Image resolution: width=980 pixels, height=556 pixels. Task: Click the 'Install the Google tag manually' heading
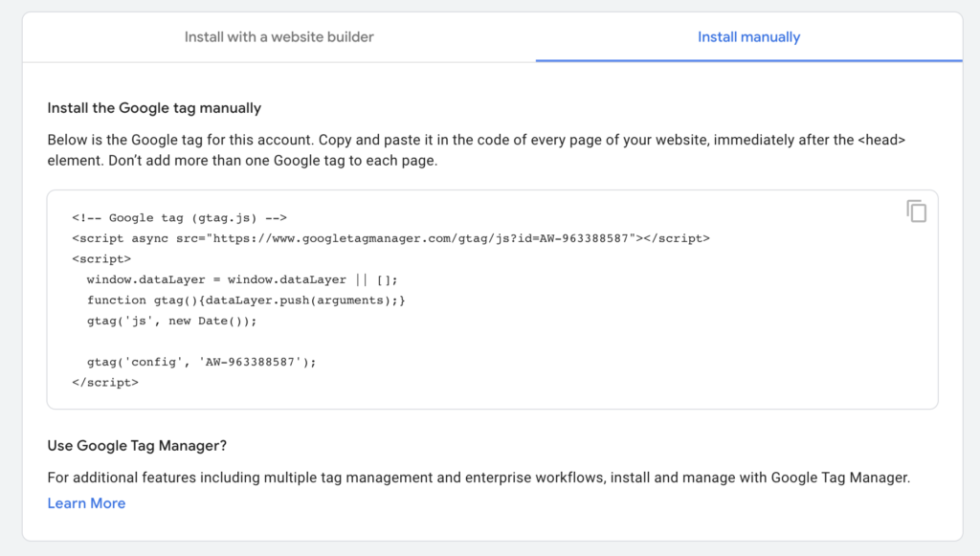(x=154, y=108)
